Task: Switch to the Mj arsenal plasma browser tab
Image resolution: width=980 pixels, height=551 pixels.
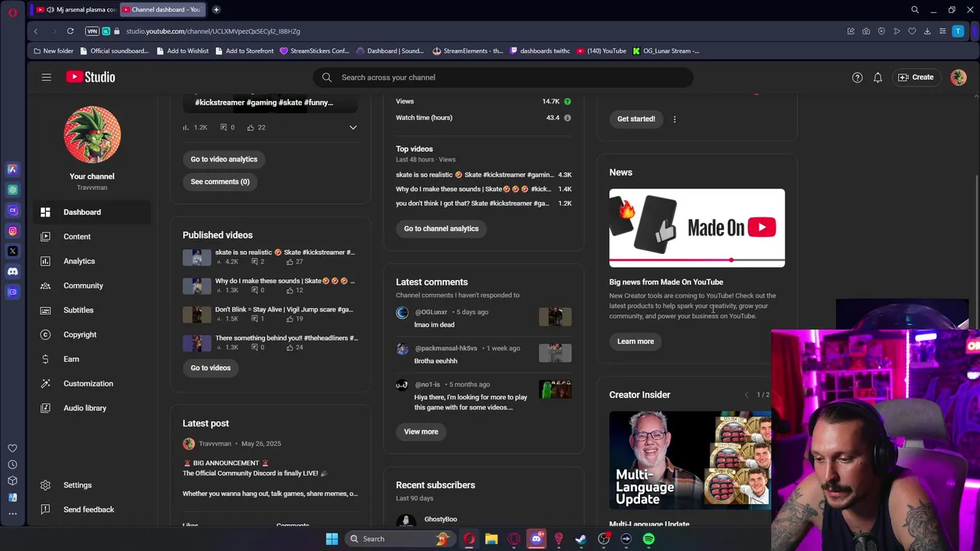Action: [x=77, y=10]
